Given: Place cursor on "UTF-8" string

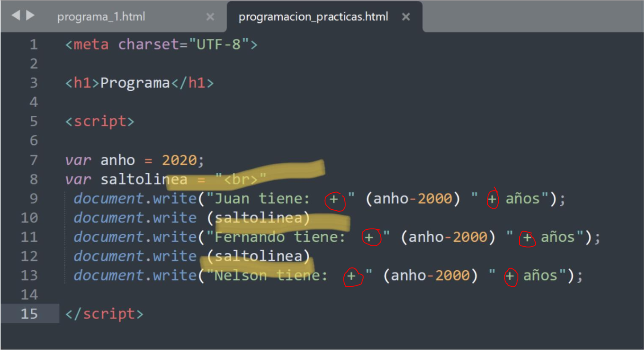Looking at the screenshot, I should coord(218,45).
